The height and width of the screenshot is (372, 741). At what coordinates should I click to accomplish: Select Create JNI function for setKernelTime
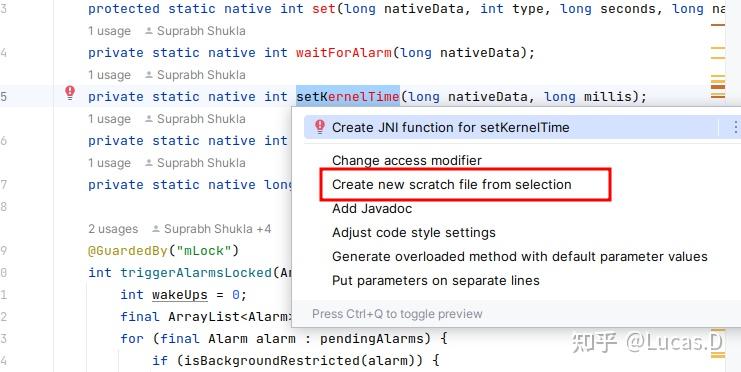(450, 127)
